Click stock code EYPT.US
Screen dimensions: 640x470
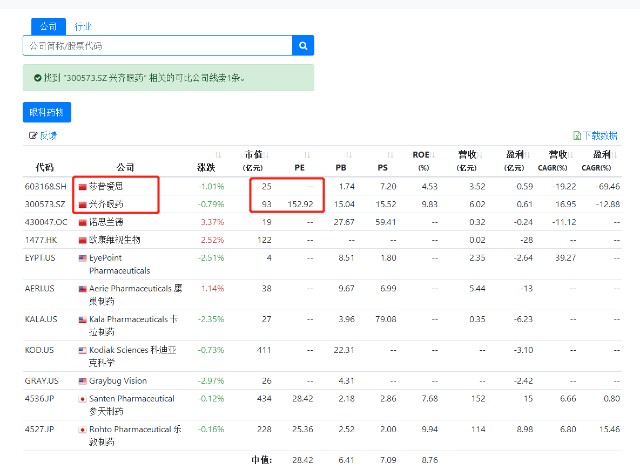tap(40, 258)
